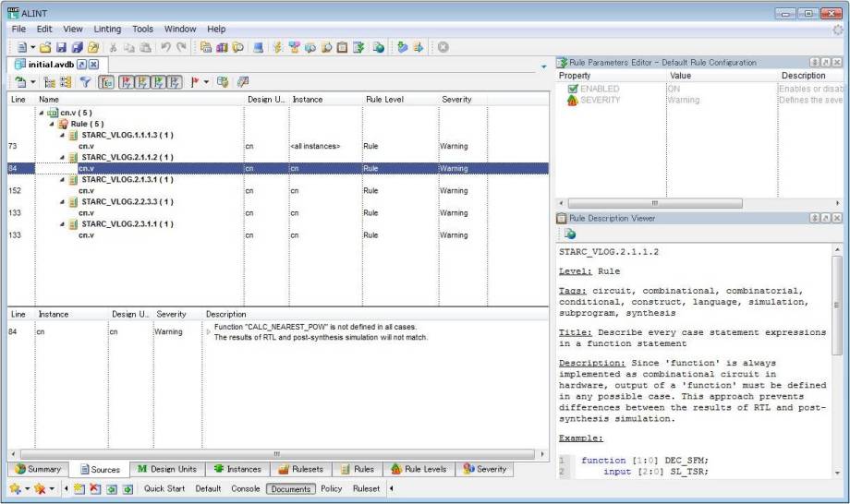Viewport: 850px width, 504px height.
Task: Switch to the Console perspective
Action: click(x=246, y=489)
